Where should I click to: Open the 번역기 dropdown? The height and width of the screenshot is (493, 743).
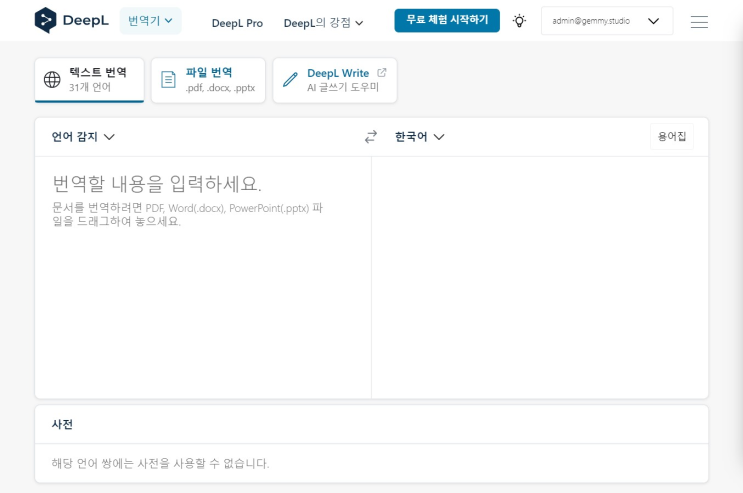click(150, 21)
